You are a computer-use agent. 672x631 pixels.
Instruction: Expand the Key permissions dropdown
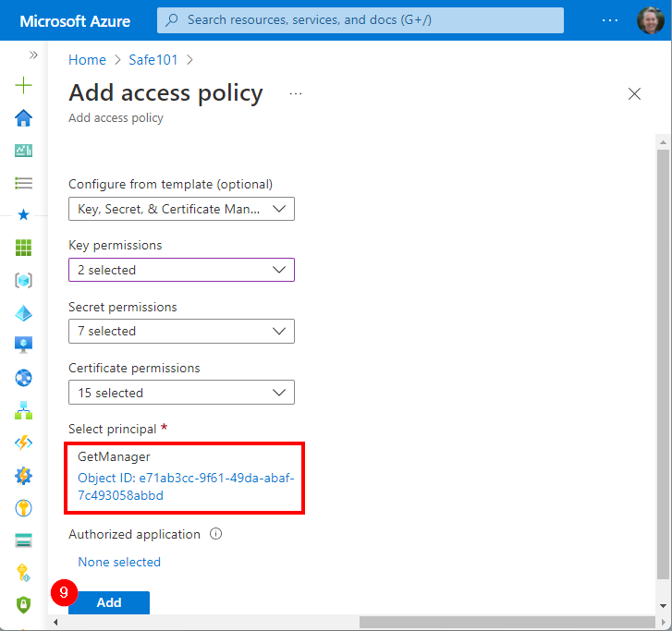click(181, 270)
